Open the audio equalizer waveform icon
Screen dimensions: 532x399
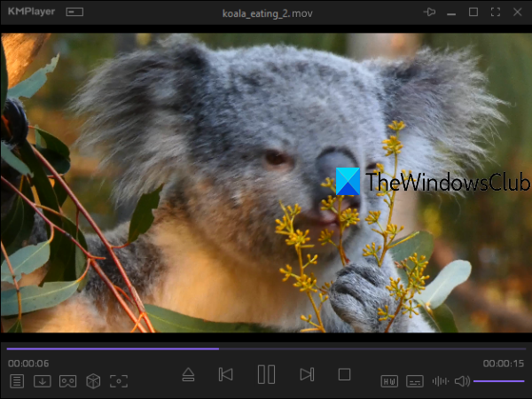[441, 381]
